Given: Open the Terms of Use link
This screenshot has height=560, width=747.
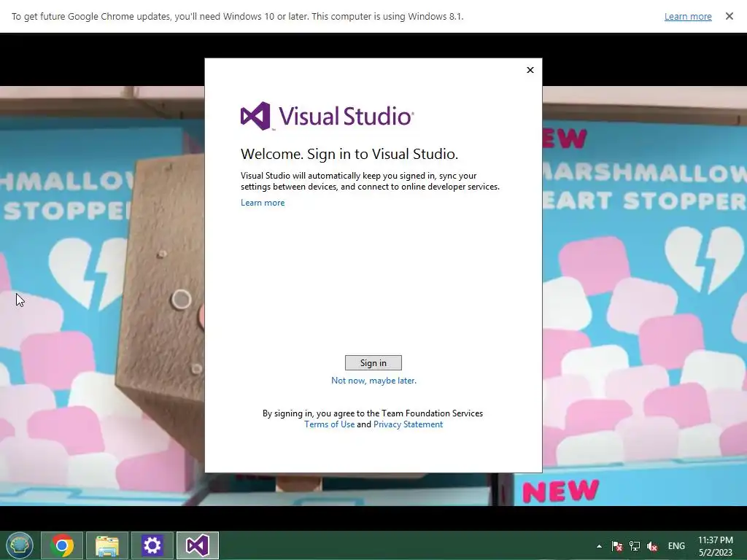Looking at the screenshot, I should [x=329, y=424].
